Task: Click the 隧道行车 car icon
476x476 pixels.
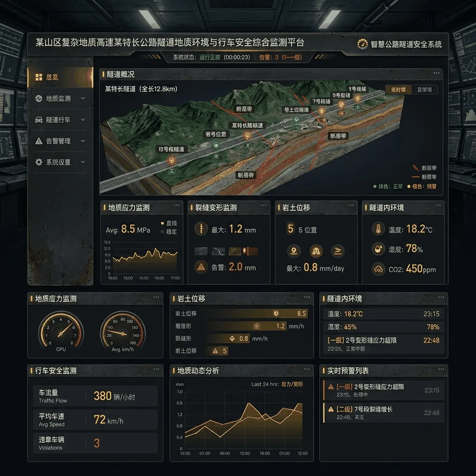Action: (x=39, y=119)
